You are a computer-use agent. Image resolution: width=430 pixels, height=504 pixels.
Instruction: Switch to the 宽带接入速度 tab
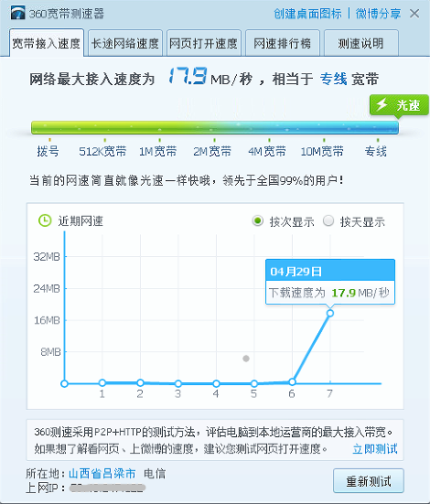click(x=47, y=43)
